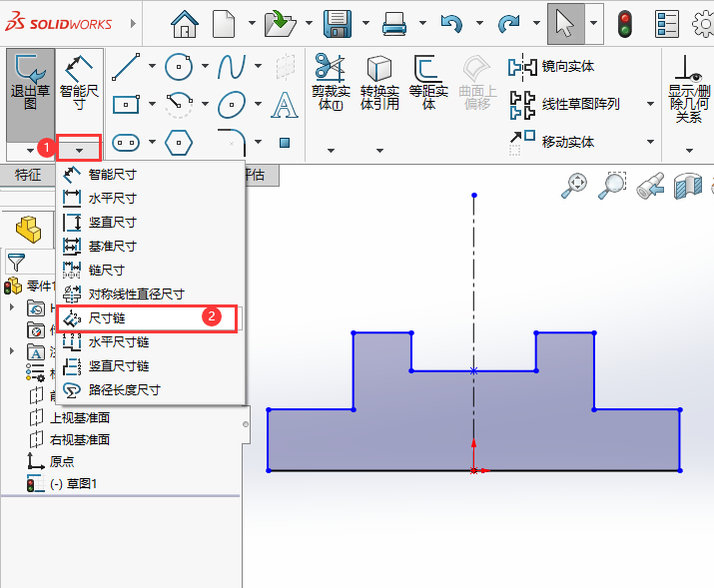The width and height of the screenshot is (714, 588).
Task: Click Trim Entities (剪裁实体) button
Action: coord(331,82)
